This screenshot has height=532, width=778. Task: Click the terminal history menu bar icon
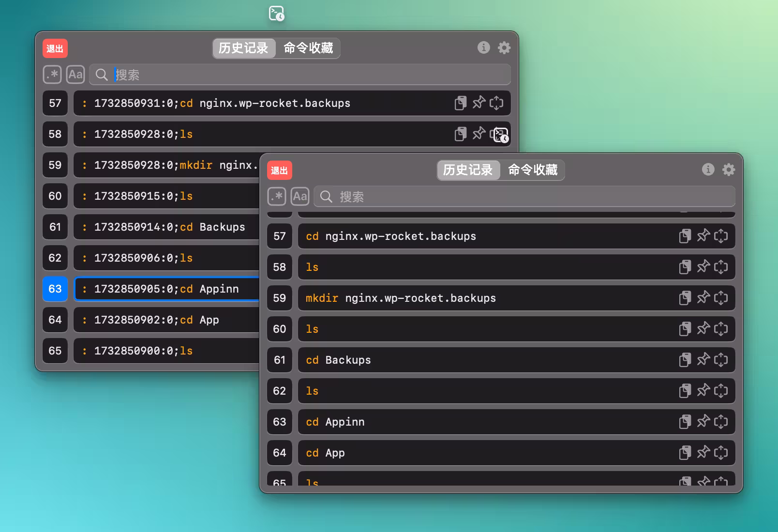click(x=276, y=13)
